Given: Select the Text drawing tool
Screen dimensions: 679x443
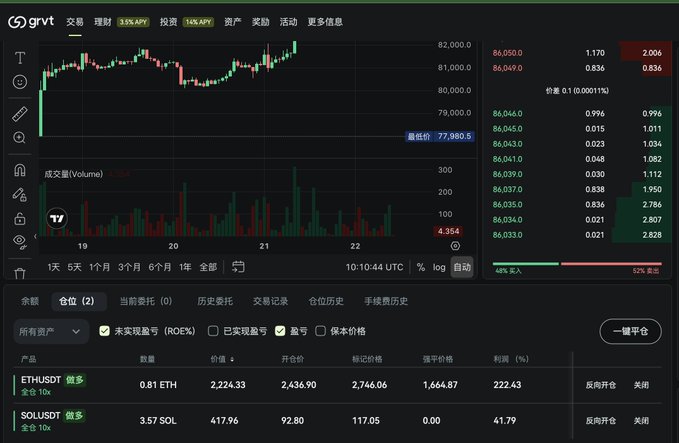Looking at the screenshot, I should coord(20,58).
